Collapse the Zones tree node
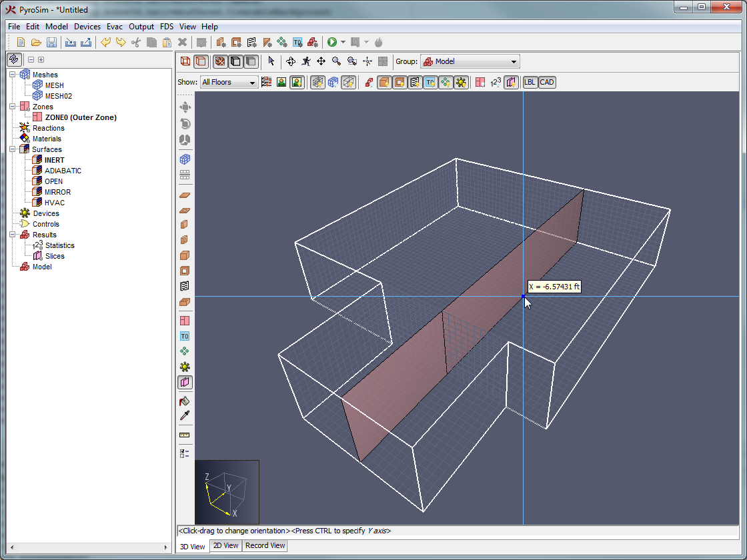747x560 pixels. pyautogui.click(x=13, y=107)
